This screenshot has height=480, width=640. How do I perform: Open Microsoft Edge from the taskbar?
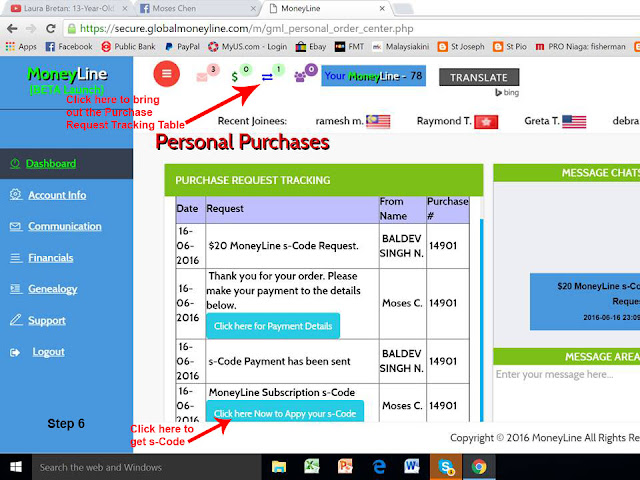point(379,467)
